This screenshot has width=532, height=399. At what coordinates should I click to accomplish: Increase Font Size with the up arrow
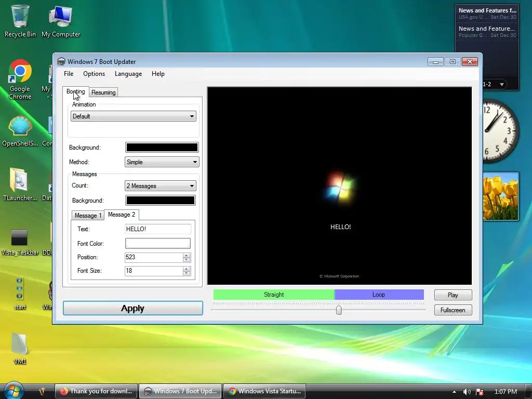coord(187,269)
